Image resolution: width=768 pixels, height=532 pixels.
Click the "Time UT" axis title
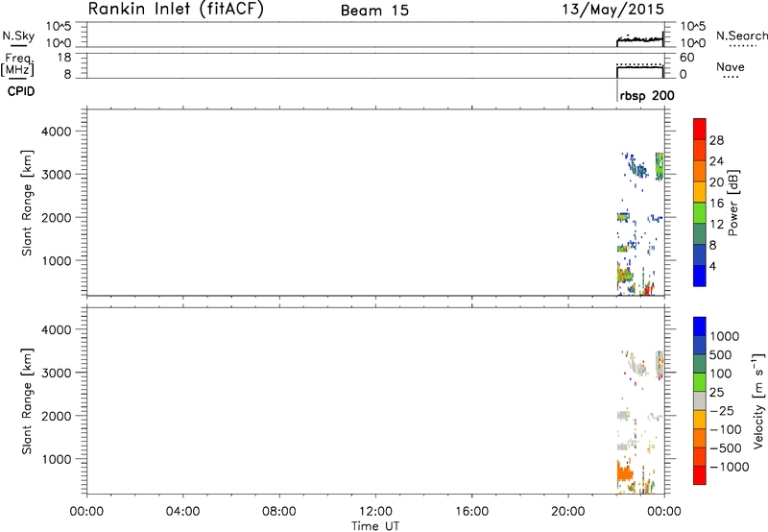pyautogui.click(x=375, y=526)
